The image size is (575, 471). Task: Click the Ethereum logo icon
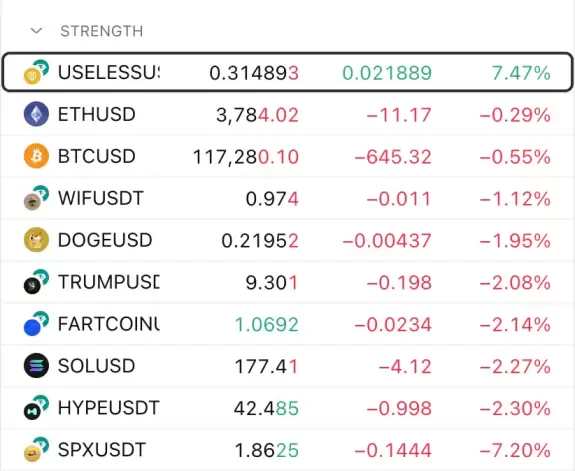click(36, 114)
